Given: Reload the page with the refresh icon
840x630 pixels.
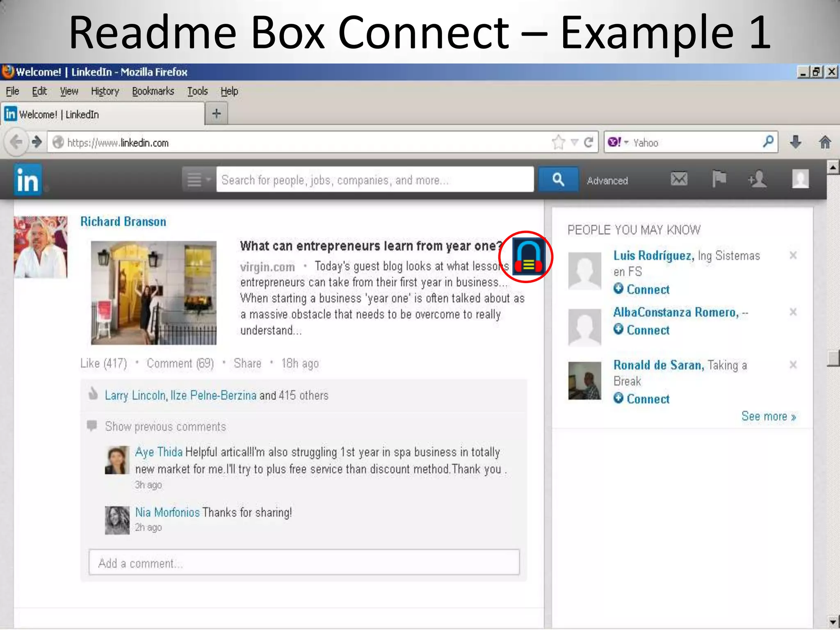Looking at the screenshot, I should pos(589,142).
